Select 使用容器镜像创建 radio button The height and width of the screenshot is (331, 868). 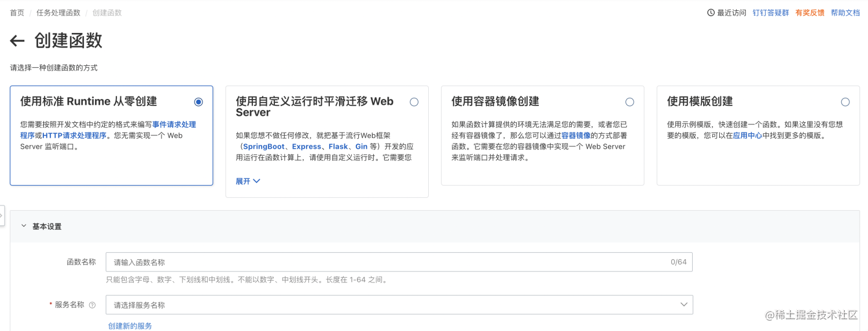point(630,102)
